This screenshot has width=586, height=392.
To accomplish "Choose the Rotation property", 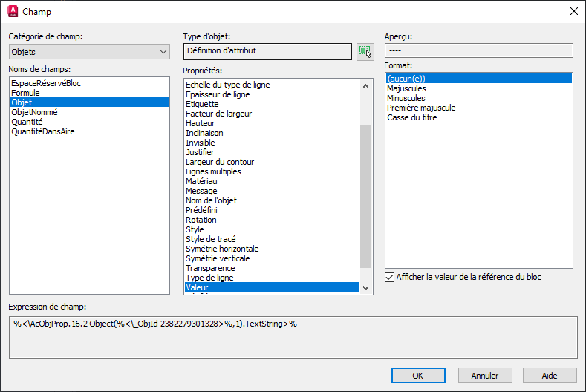I will click(x=201, y=220).
